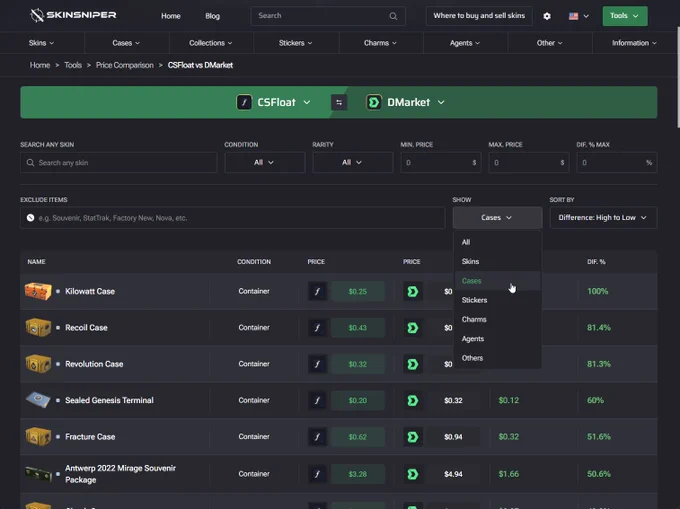Click the CSFloat icon in Kilowatt Case row
Viewport: 680px width, 509px height.
pyautogui.click(x=317, y=291)
